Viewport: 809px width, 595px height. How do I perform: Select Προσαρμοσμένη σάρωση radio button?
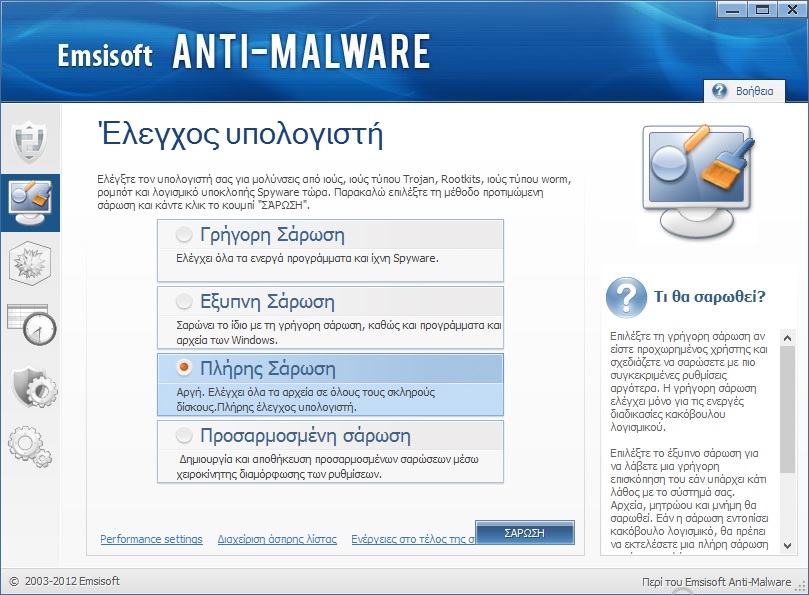(x=184, y=436)
